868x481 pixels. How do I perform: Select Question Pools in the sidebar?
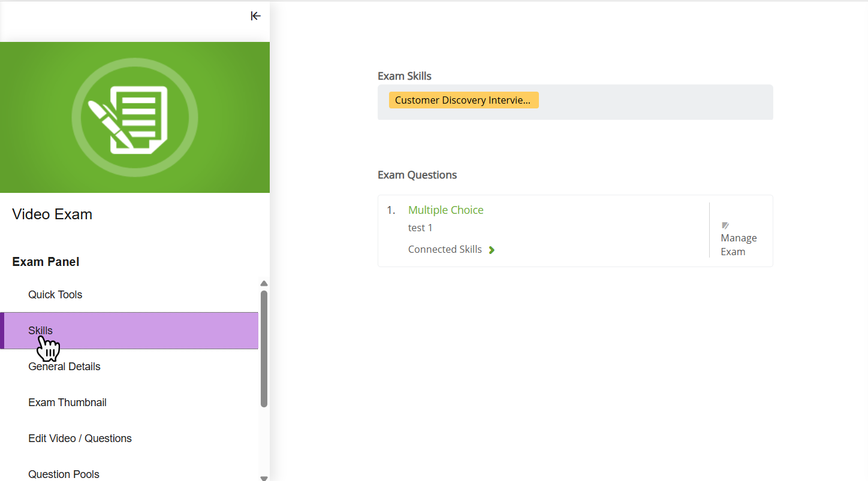(64, 474)
